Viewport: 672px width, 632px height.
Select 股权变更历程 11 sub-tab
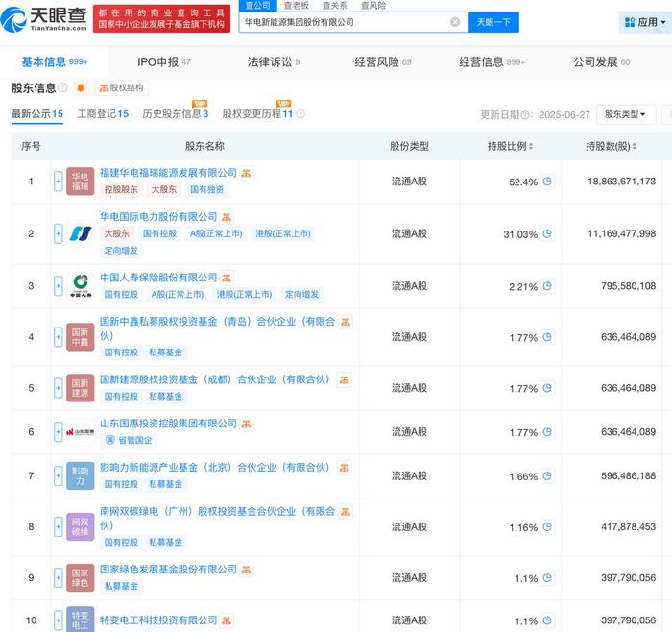[x=257, y=114]
